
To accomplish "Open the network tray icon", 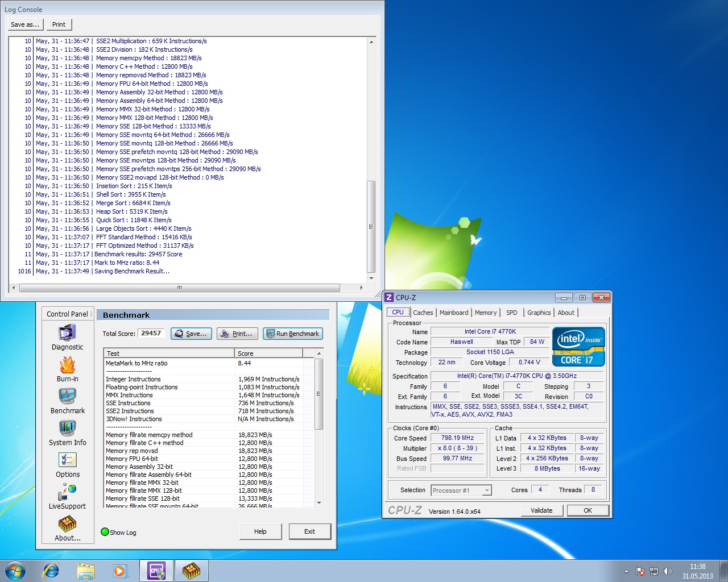I will coord(654,571).
